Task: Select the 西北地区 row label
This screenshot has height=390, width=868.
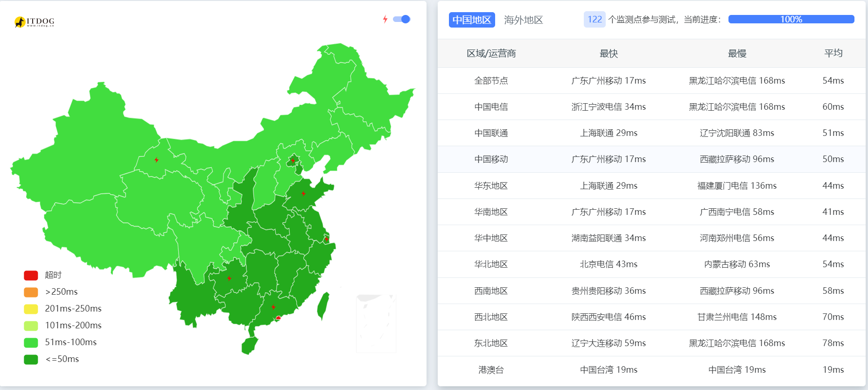Action: 491,317
